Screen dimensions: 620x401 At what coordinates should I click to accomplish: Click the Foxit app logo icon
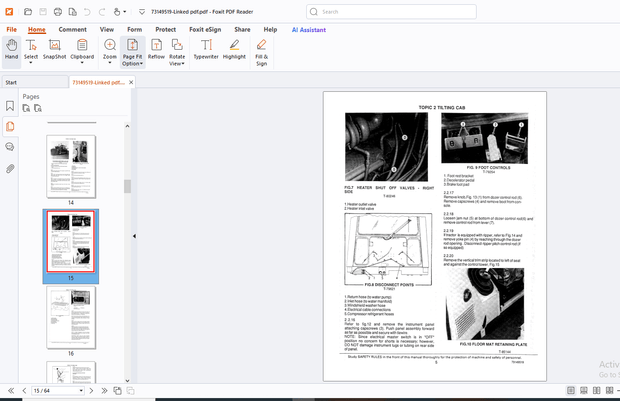9,12
